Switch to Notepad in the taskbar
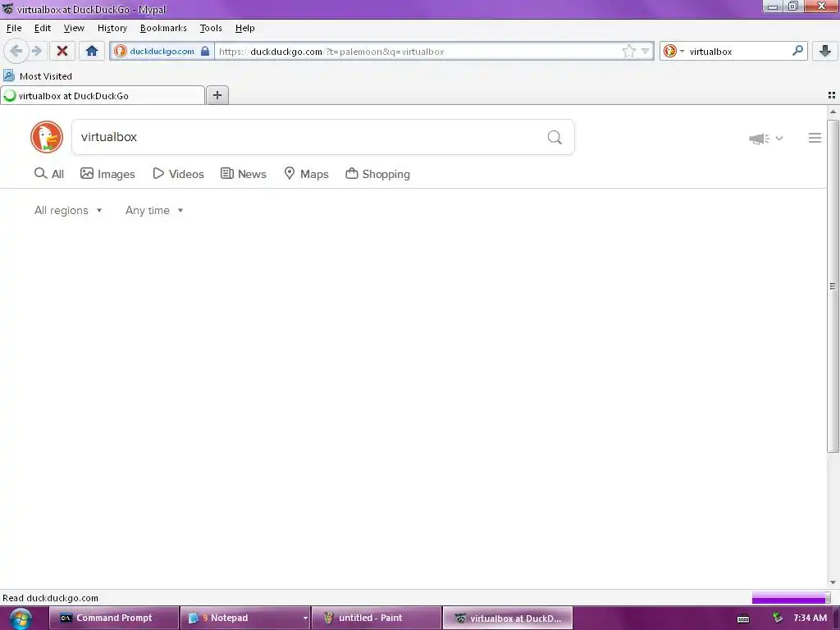840x630 pixels. pos(240,618)
